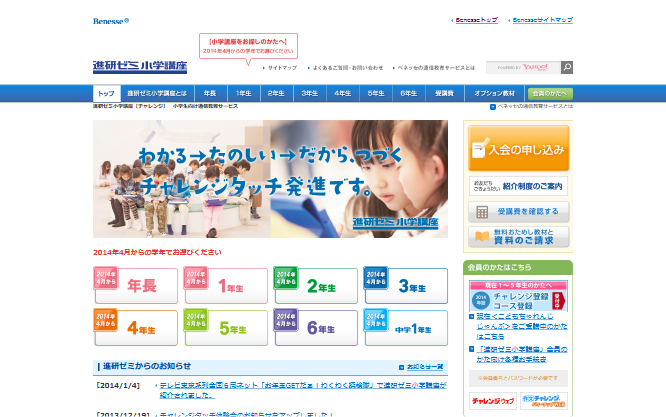Screen dimensions: 666x417
Task: Click the チャレンジウェブ logo button
Action: click(x=493, y=401)
